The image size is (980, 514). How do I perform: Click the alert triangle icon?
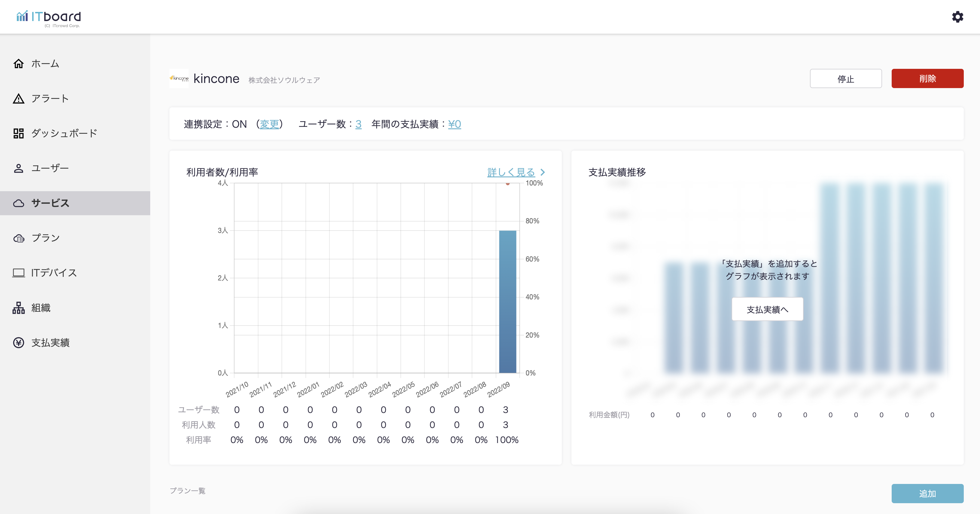point(18,99)
